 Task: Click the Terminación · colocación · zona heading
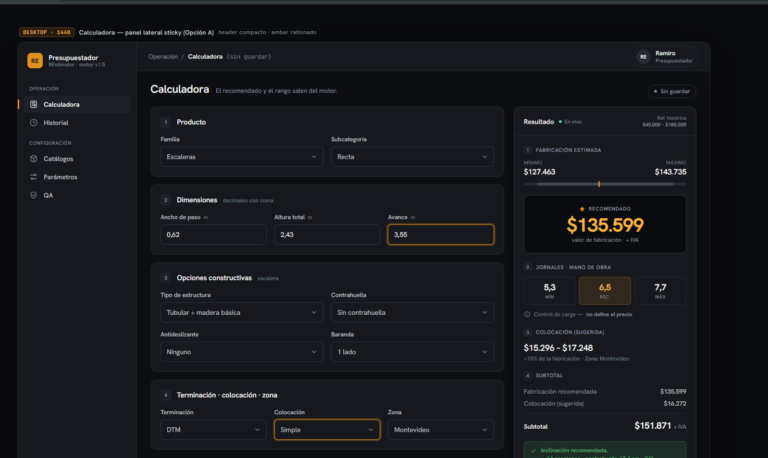pos(227,395)
